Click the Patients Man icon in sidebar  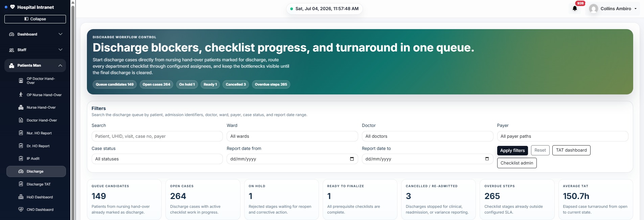coord(11,65)
